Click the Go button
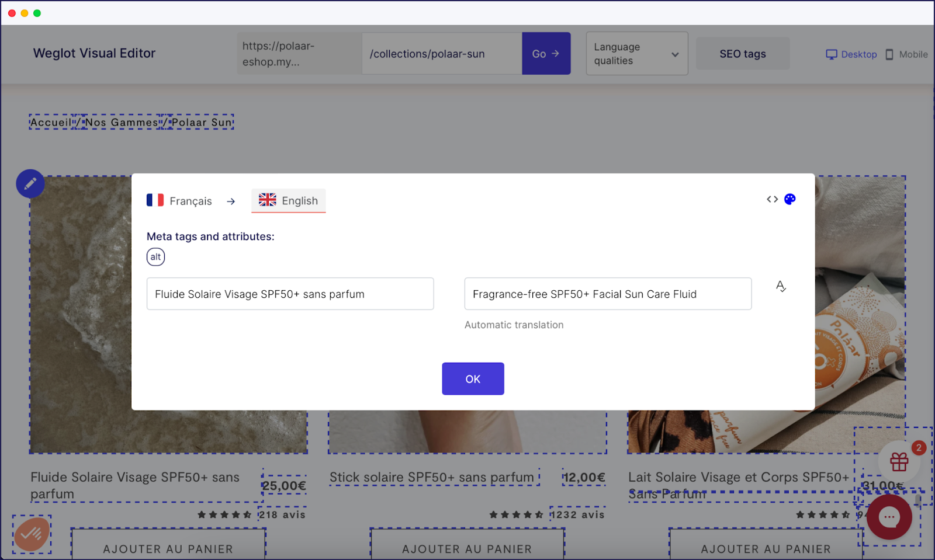Image resolution: width=935 pixels, height=560 pixels. click(546, 54)
